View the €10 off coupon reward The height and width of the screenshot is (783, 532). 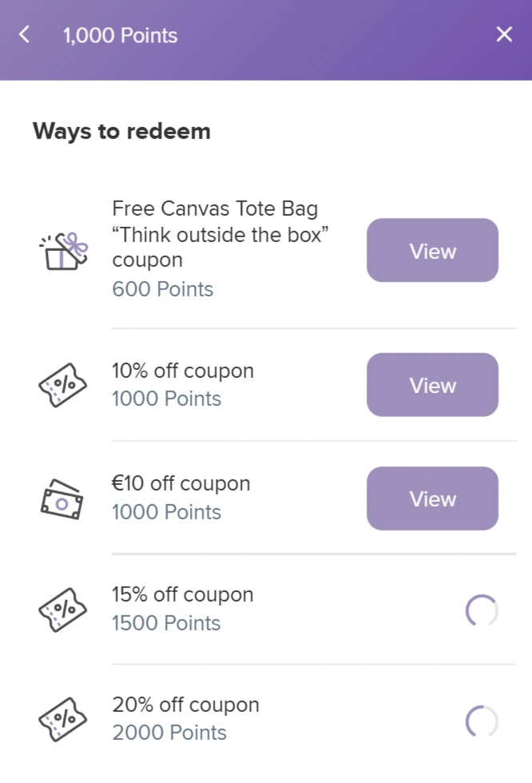click(432, 499)
